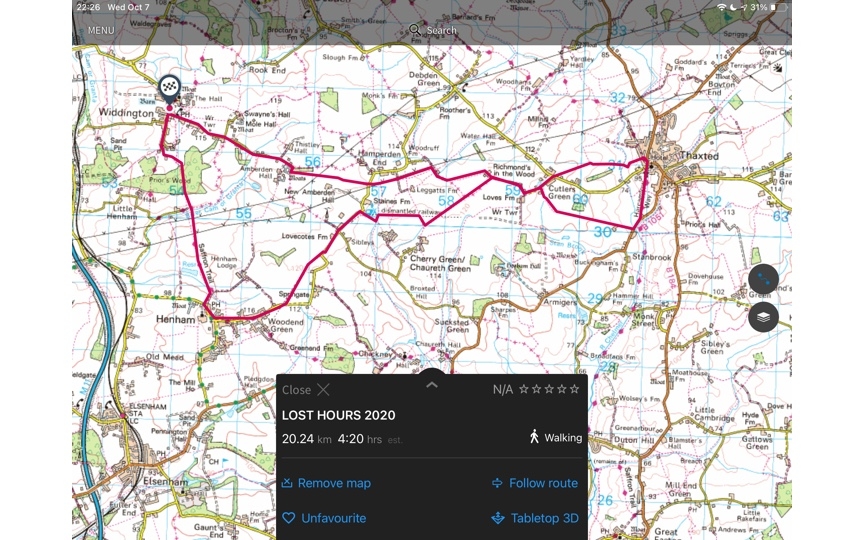This screenshot has height=540, width=864.
Task: Open the map layers round button
Action: click(x=763, y=317)
